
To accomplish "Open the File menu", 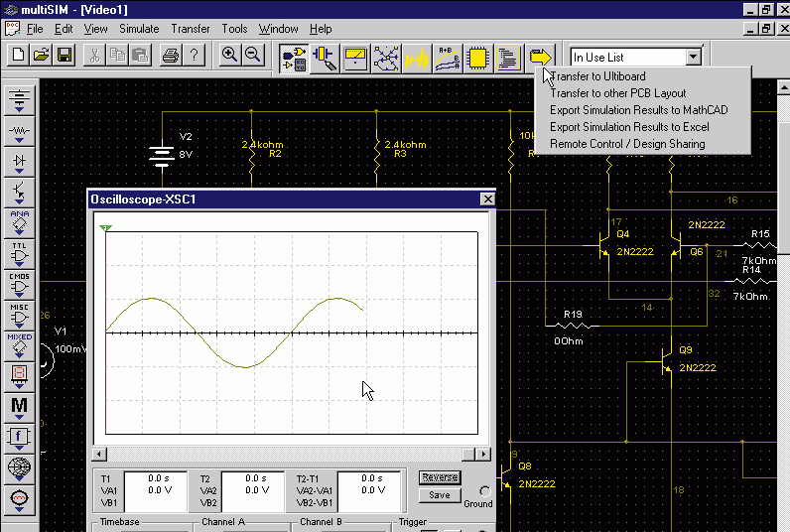I will click(x=35, y=29).
